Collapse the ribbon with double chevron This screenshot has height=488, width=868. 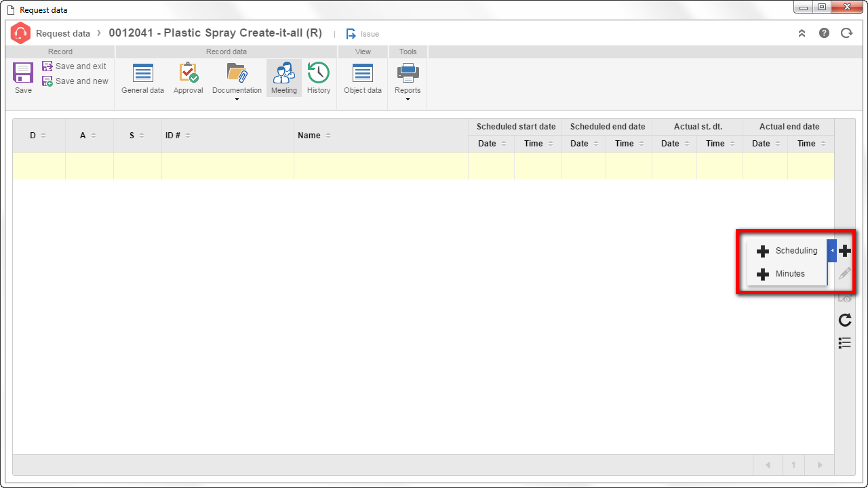[802, 33]
